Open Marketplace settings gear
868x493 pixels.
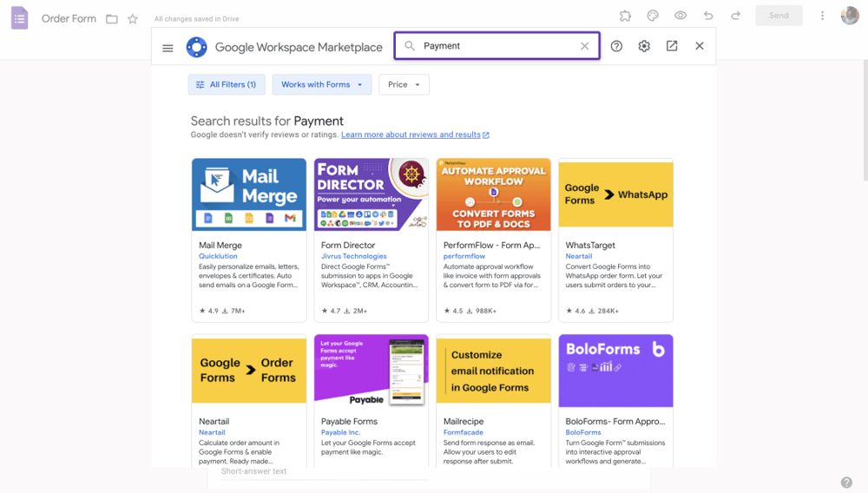pos(644,46)
